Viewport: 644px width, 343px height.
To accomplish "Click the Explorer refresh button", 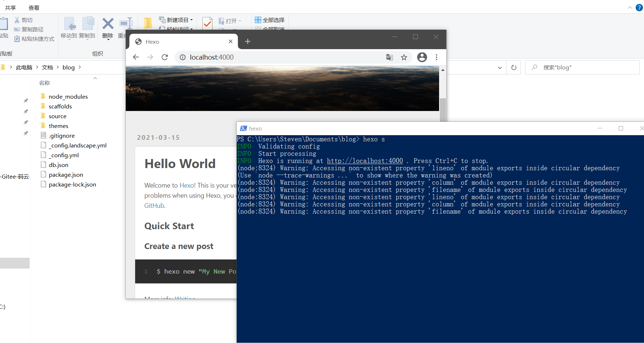I will 514,68.
